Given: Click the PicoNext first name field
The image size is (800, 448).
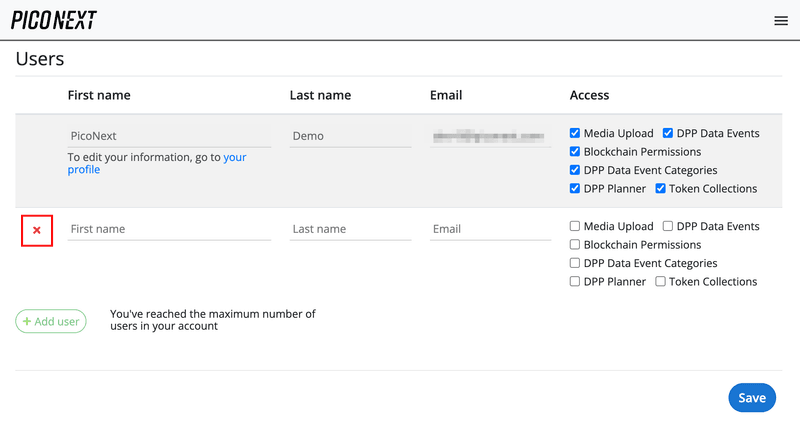Looking at the screenshot, I should pos(169,136).
